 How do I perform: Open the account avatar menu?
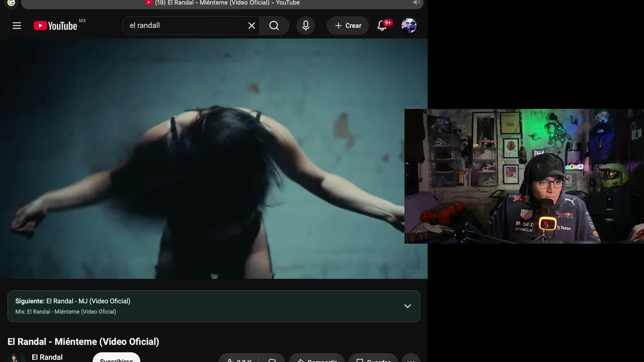point(409,26)
